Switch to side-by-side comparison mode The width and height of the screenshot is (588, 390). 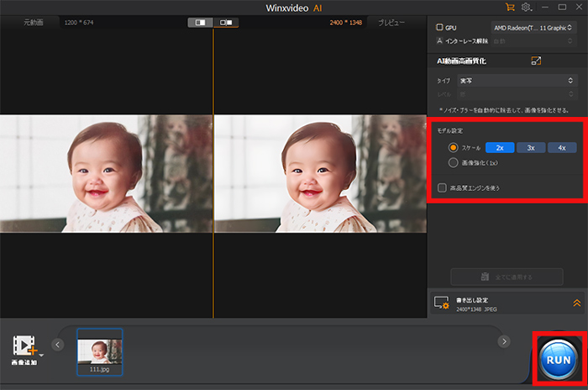225,22
